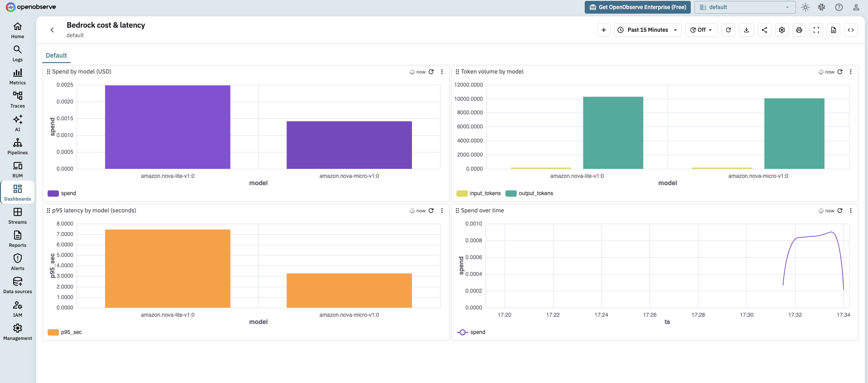Print the dashboard
This screenshot has width=868, height=383.
point(799,30)
